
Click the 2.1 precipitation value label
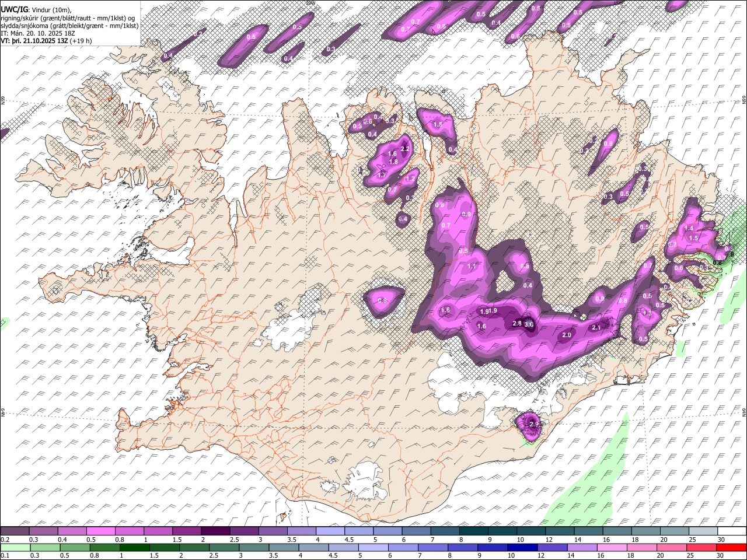coord(596,328)
